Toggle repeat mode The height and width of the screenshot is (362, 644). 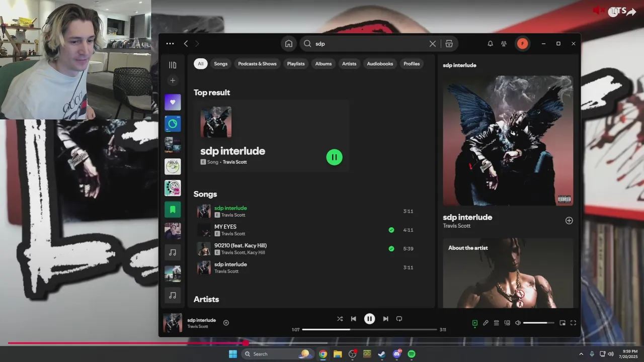[399, 319]
